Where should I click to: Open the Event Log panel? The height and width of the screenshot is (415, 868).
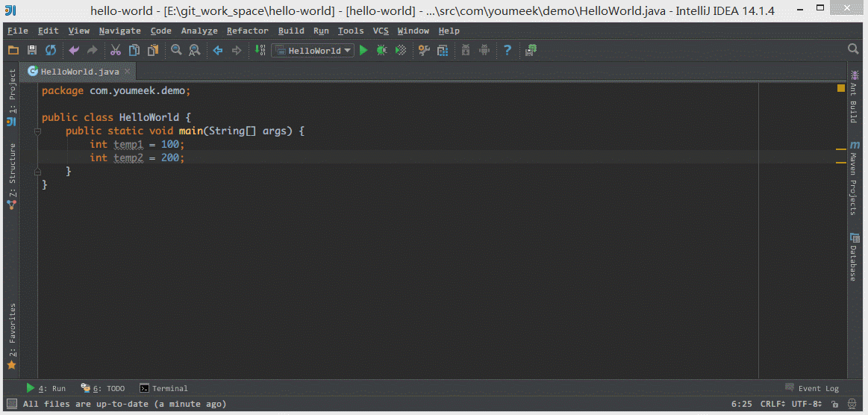812,388
